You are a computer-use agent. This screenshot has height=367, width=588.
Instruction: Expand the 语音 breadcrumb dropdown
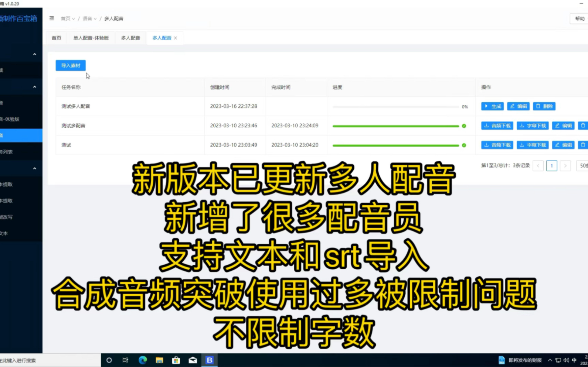pyautogui.click(x=89, y=18)
